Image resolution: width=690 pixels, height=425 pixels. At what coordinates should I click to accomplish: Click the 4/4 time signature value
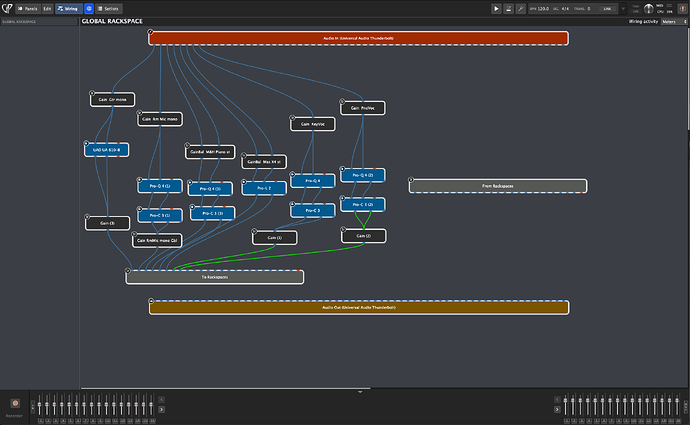tap(565, 8)
